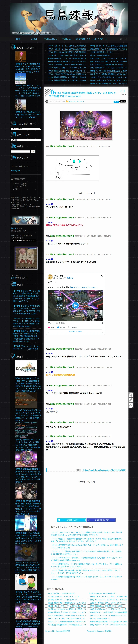The image size is (138, 644).
Task: Click the floating comment bubble icon
Action: coord(131,395)
